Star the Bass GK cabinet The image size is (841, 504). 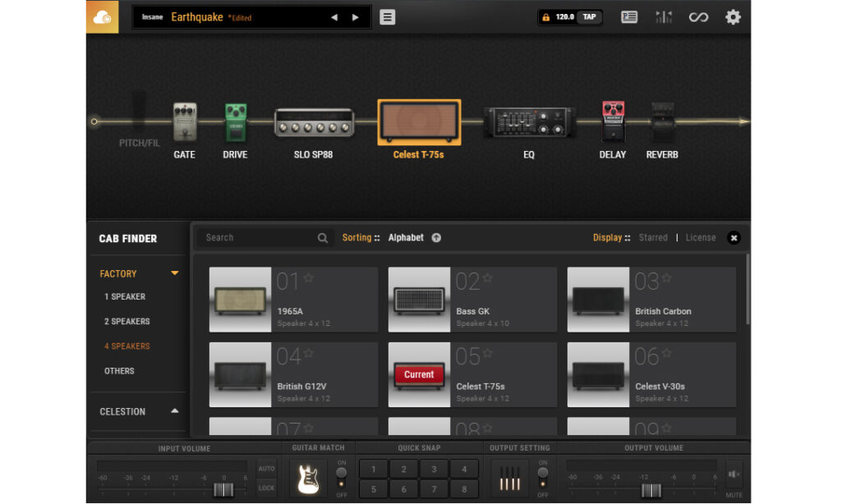488,277
